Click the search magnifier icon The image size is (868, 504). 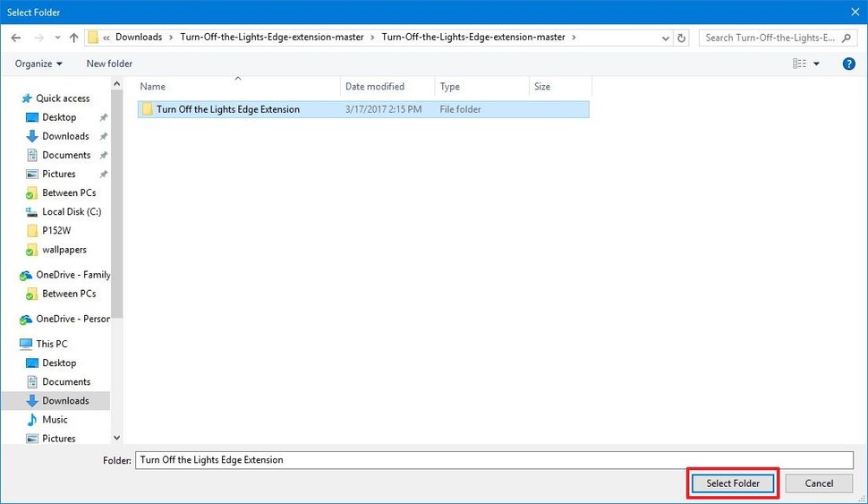pyautogui.click(x=847, y=38)
